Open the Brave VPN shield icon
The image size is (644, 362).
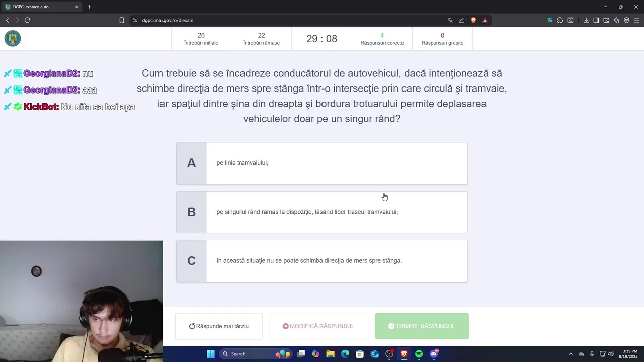[x=626, y=20]
